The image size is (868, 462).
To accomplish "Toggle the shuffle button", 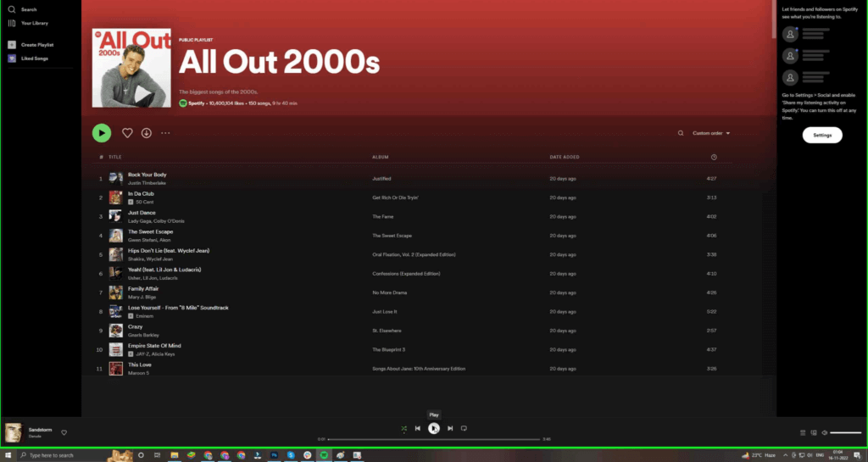I will 404,428.
